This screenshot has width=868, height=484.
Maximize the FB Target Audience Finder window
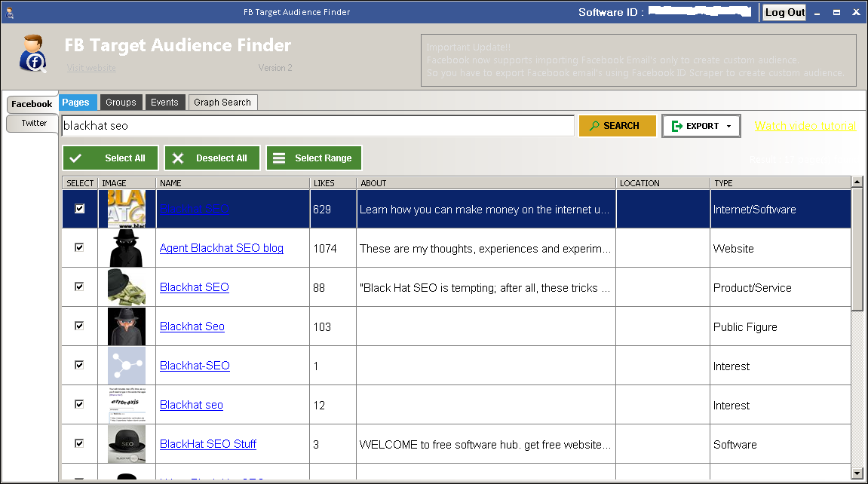[x=836, y=13]
